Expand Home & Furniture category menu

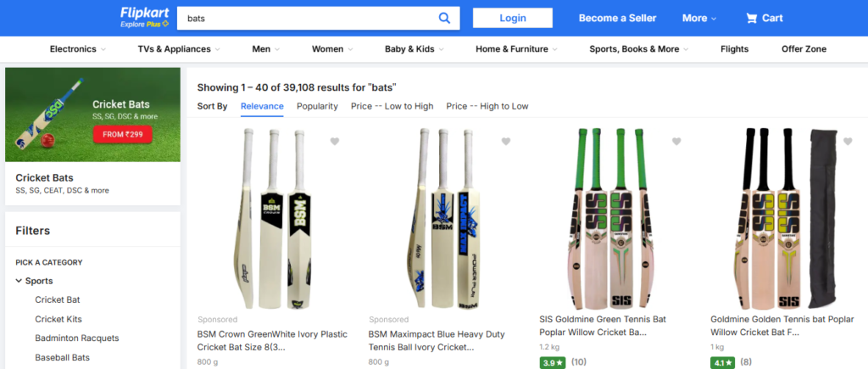point(516,49)
